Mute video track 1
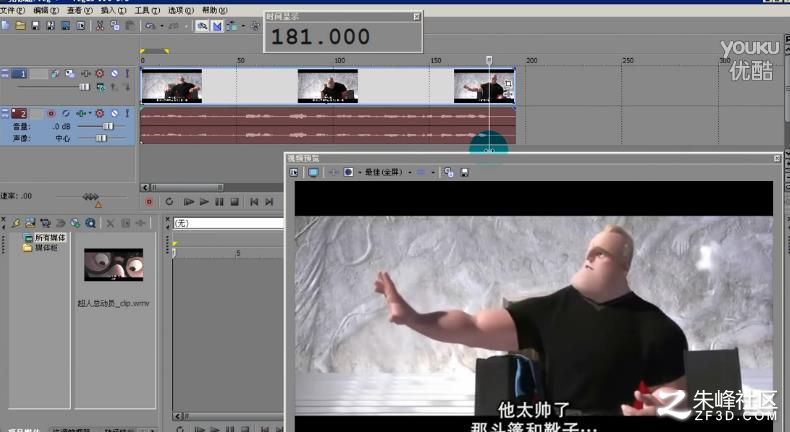 click(114, 74)
